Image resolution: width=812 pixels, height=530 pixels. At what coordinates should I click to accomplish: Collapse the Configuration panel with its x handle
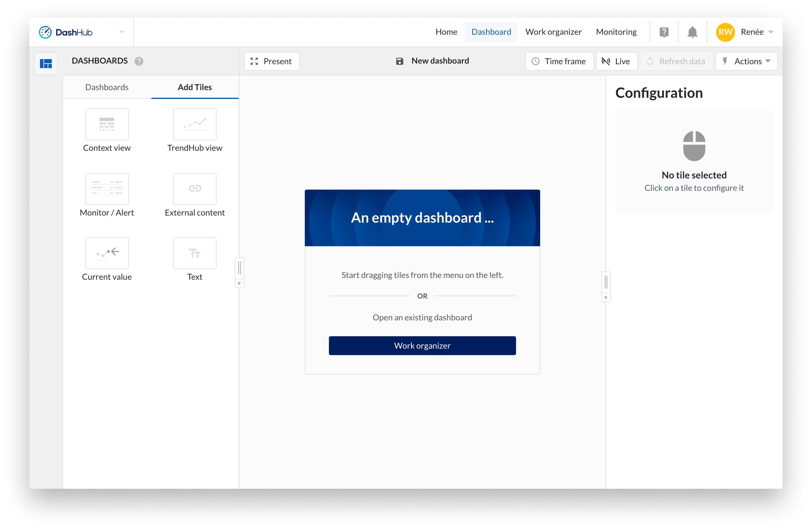click(605, 297)
